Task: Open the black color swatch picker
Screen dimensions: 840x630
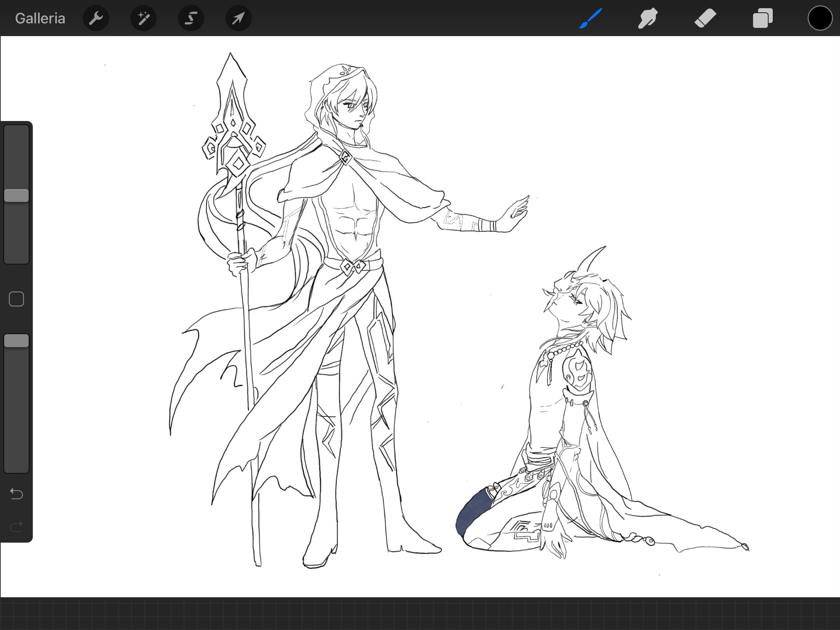Action: [x=820, y=18]
